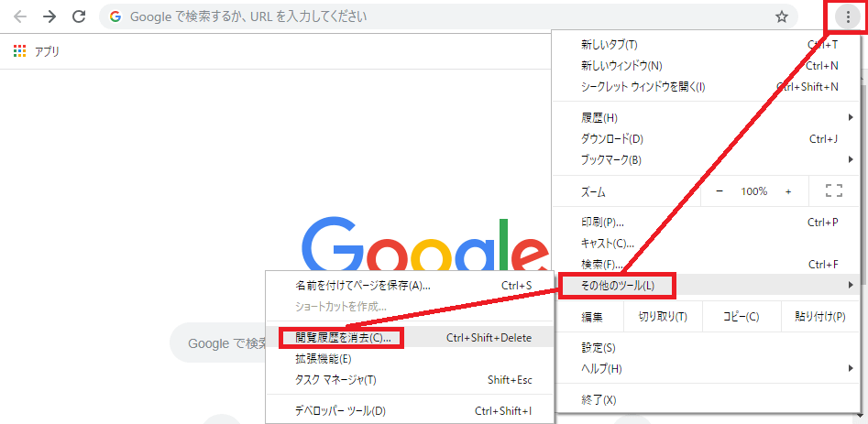Bookmark this page with star icon
This screenshot has width=868, height=424.
click(x=781, y=17)
